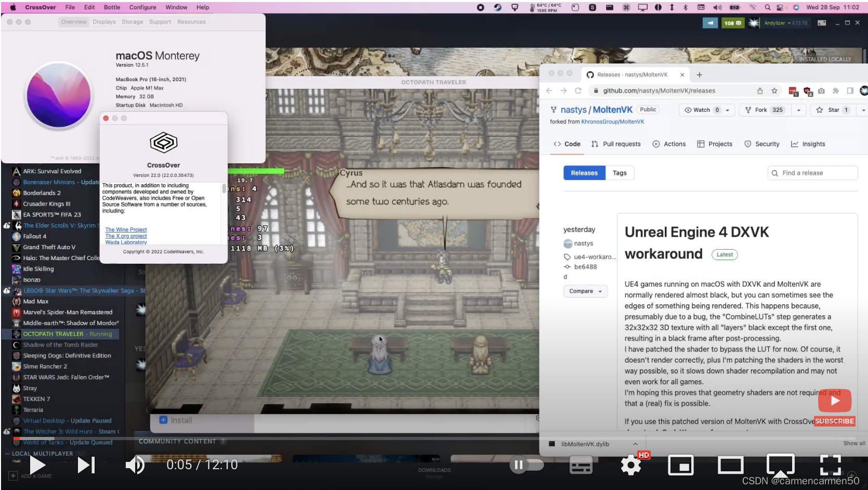
Task: Switch to the Storage tab in About This Mac
Action: pyautogui.click(x=132, y=22)
